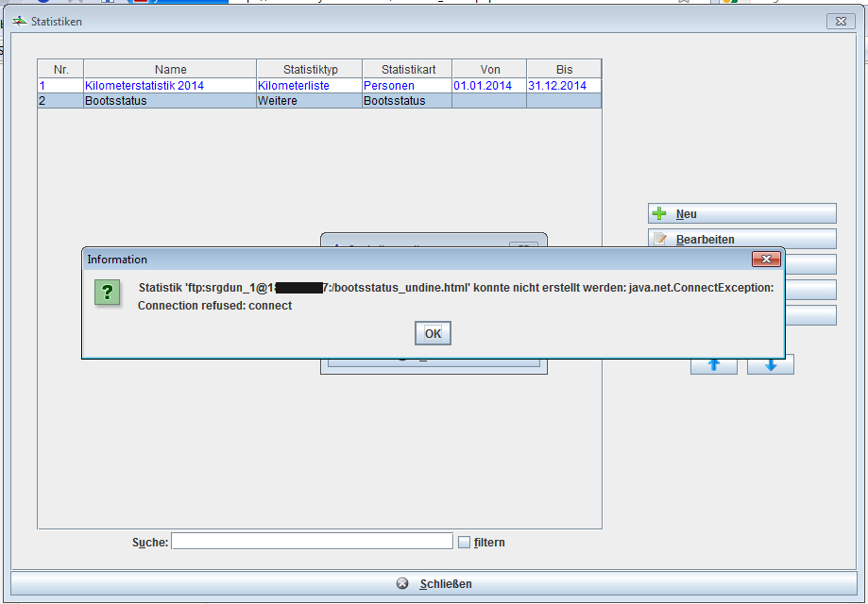Click into the Suche search field

pos(312,542)
